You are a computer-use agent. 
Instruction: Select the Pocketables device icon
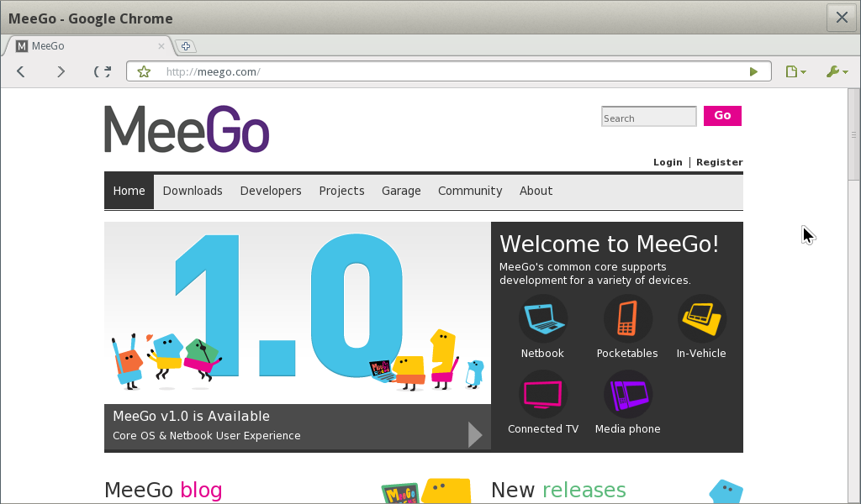point(627,319)
